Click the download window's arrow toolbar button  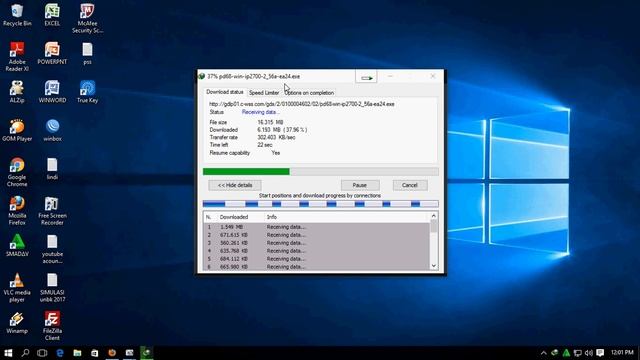[x=366, y=77]
